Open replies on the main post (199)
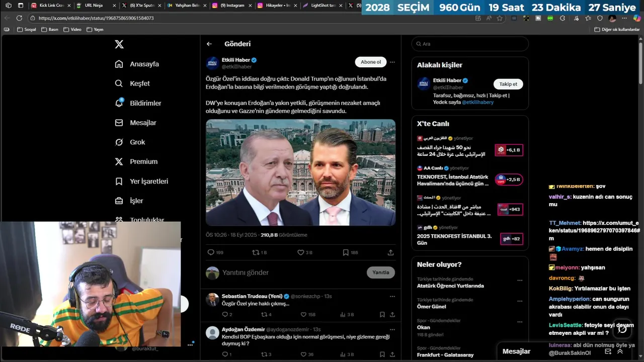This screenshot has height=362, width=644. click(x=215, y=252)
